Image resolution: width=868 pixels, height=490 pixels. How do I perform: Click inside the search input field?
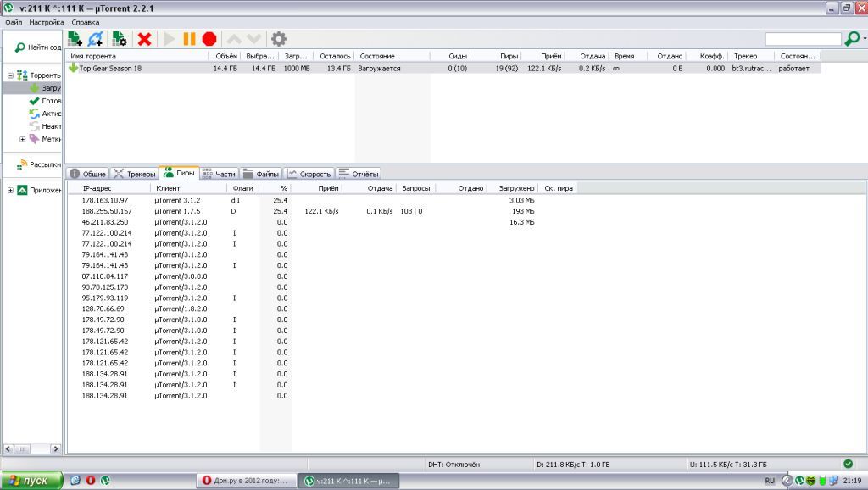[x=803, y=39]
